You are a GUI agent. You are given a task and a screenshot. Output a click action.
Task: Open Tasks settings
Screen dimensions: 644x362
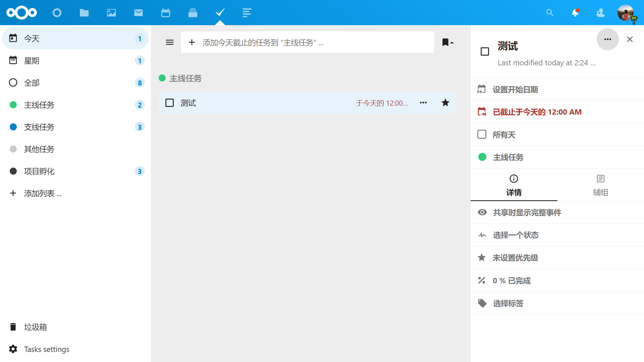pyautogui.click(x=47, y=349)
